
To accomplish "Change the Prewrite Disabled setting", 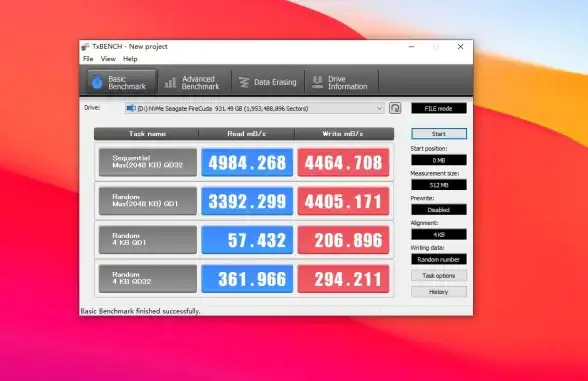I will pos(439,210).
